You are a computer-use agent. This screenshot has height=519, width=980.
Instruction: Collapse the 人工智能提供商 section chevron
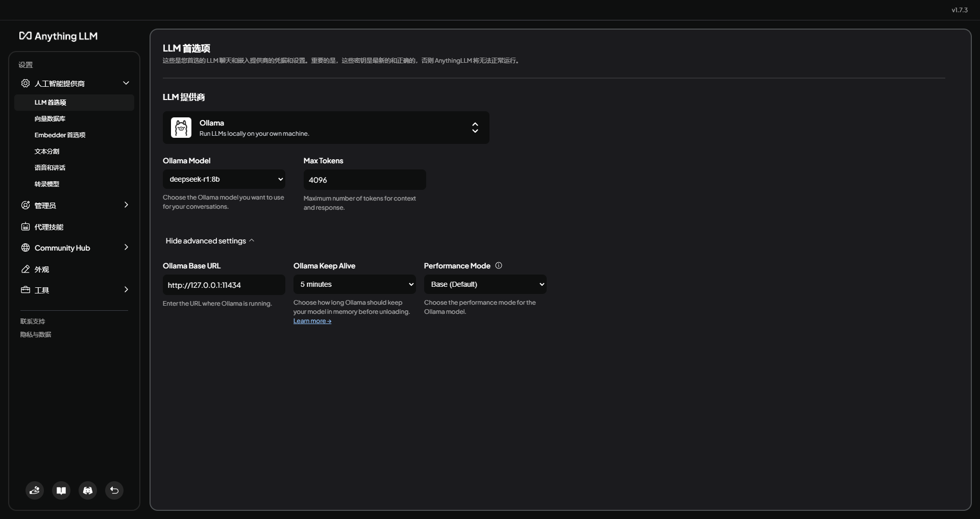(x=126, y=83)
